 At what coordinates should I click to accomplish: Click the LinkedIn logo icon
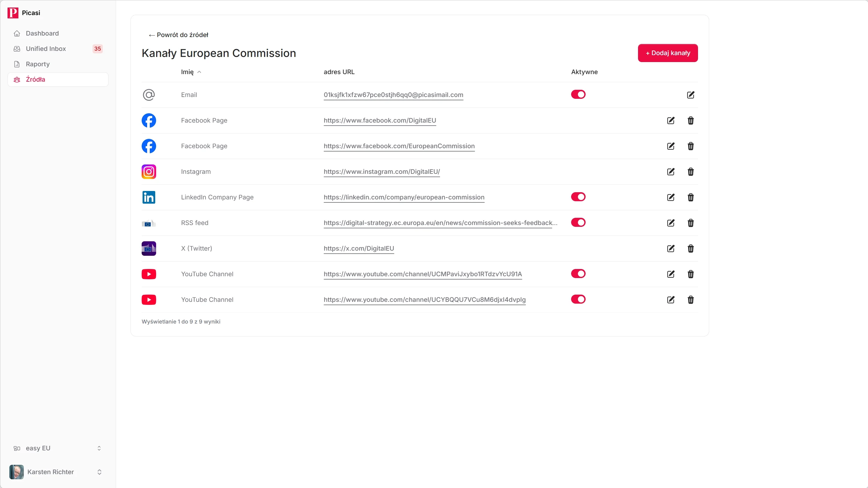[x=149, y=197]
